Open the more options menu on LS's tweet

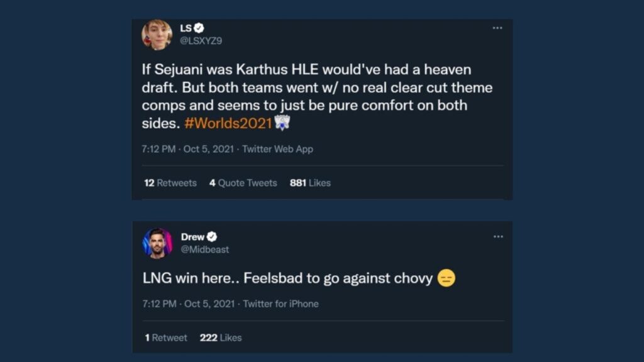click(x=498, y=28)
